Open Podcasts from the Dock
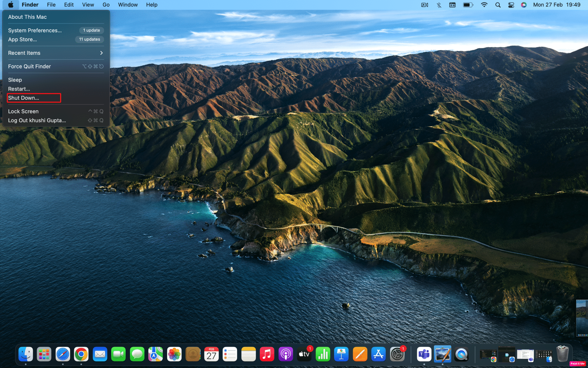This screenshot has width=588, height=368. click(286, 354)
